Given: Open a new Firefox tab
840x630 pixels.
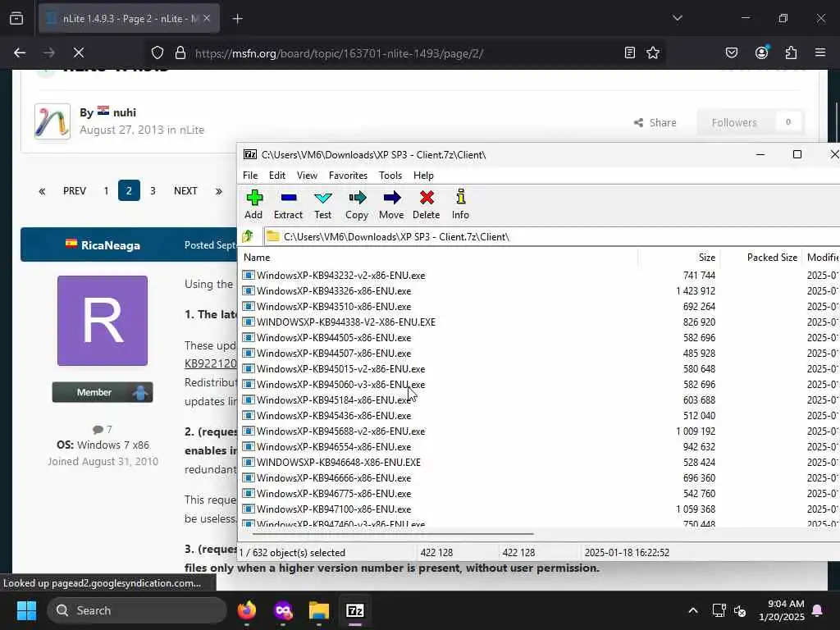Looking at the screenshot, I should (237, 19).
